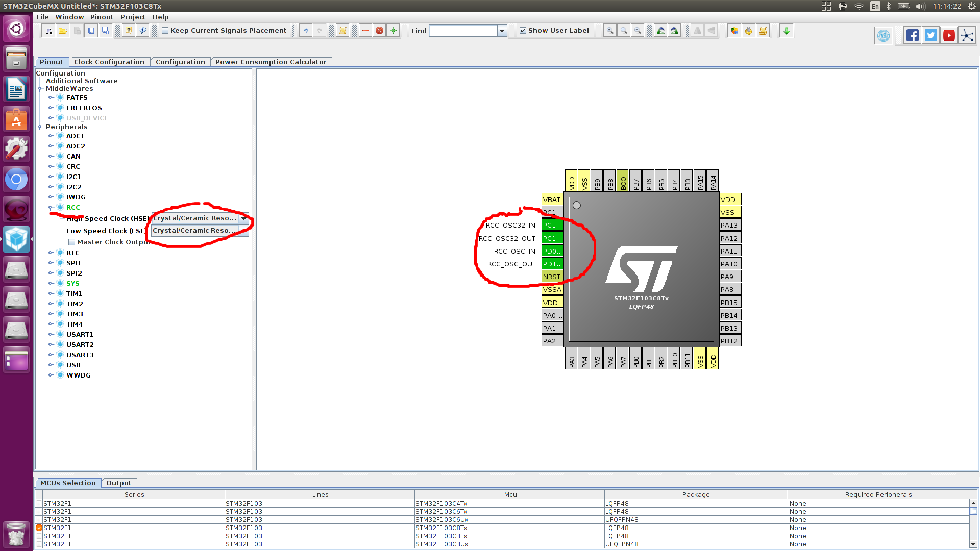
Task: Click the undo arrow toolbar icon
Action: (306, 31)
